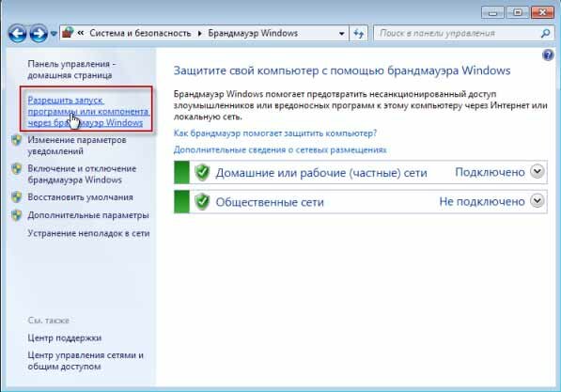Open Система и безопасность breadcrumb
The width and height of the screenshot is (561, 392).
140,33
